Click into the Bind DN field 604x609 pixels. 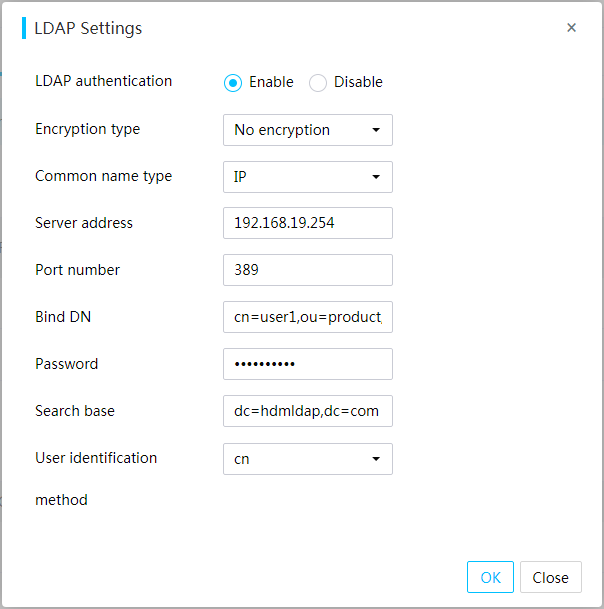(308, 317)
